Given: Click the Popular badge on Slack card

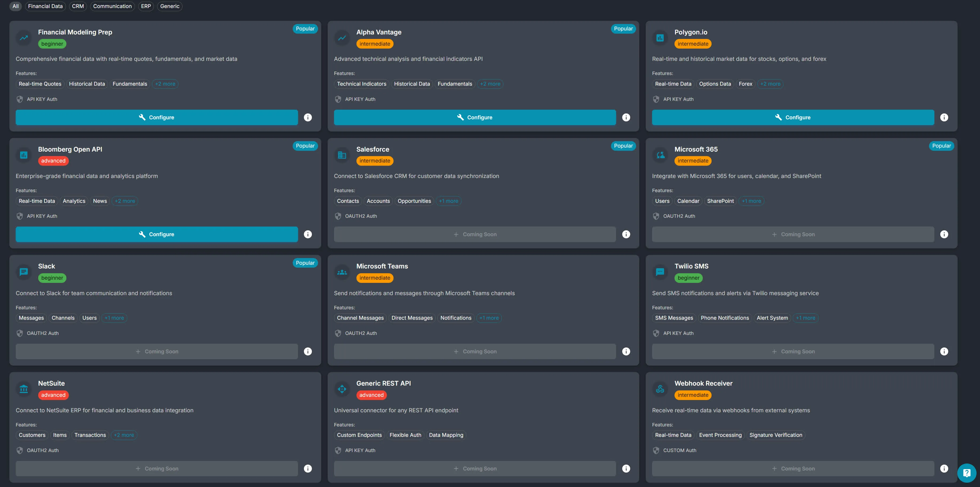Looking at the screenshot, I should [305, 263].
